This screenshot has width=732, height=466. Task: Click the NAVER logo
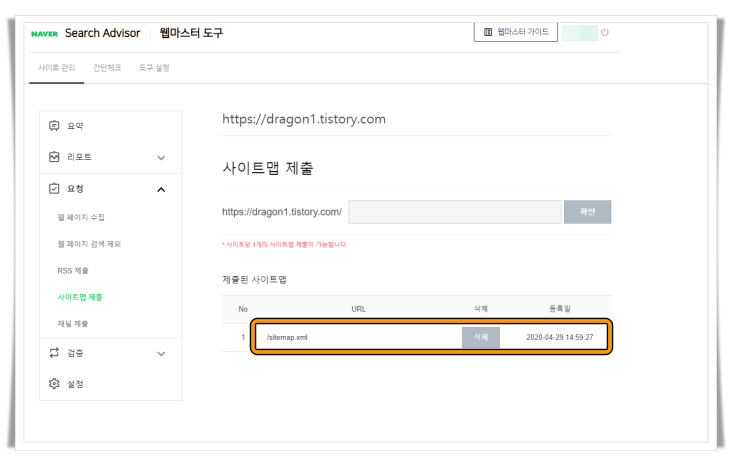click(44, 34)
